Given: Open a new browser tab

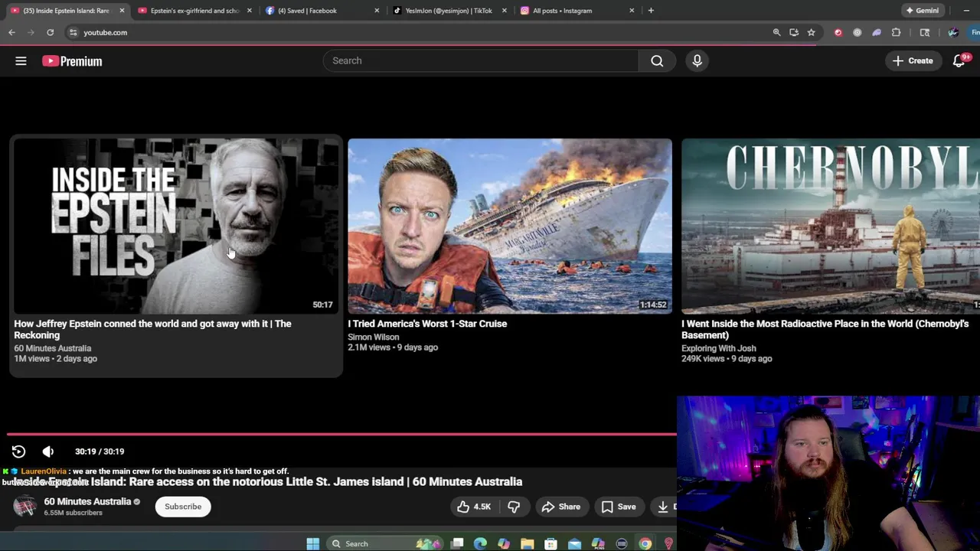Looking at the screenshot, I should click(651, 11).
